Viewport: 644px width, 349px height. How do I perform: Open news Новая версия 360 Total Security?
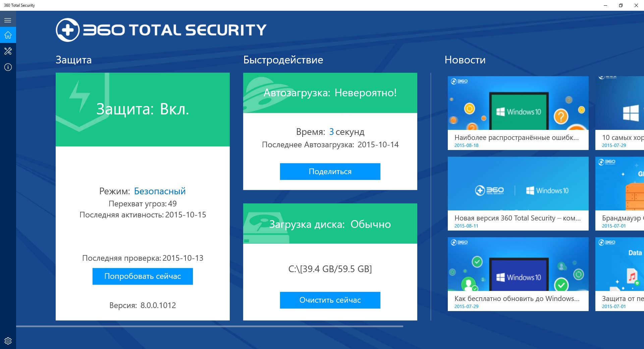click(x=518, y=194)
